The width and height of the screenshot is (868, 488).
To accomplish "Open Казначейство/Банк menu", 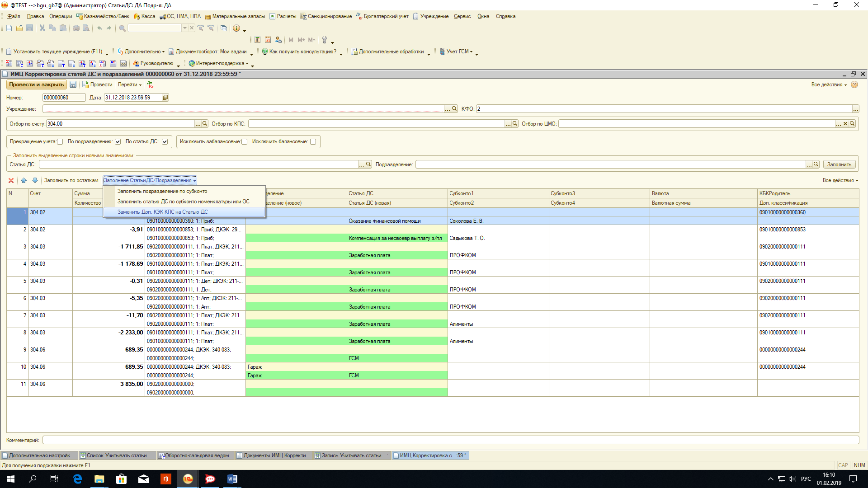I will (x=106, y=16).
